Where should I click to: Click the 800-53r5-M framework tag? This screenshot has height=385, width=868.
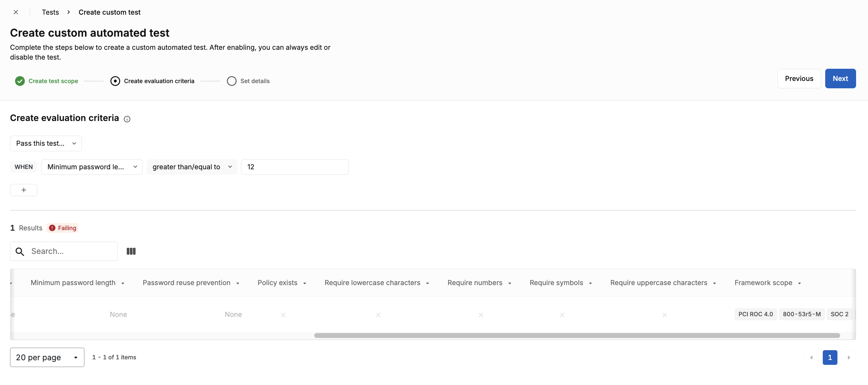click(802, 314)
